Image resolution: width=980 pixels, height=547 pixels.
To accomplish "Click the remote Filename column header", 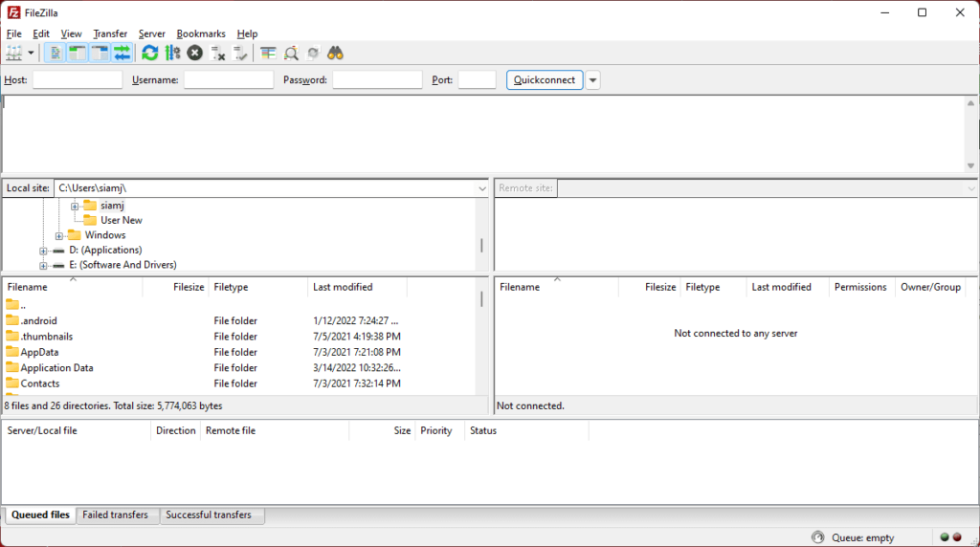I will tap(557, 287).
